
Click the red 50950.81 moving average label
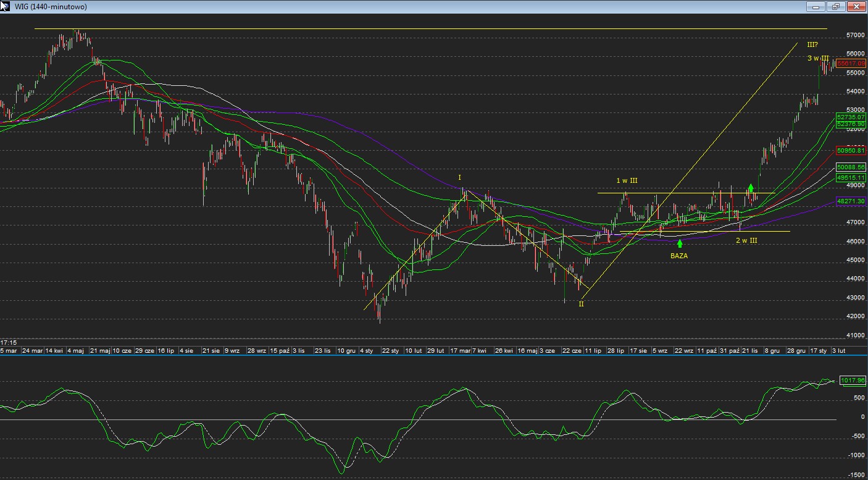point(851,150)
